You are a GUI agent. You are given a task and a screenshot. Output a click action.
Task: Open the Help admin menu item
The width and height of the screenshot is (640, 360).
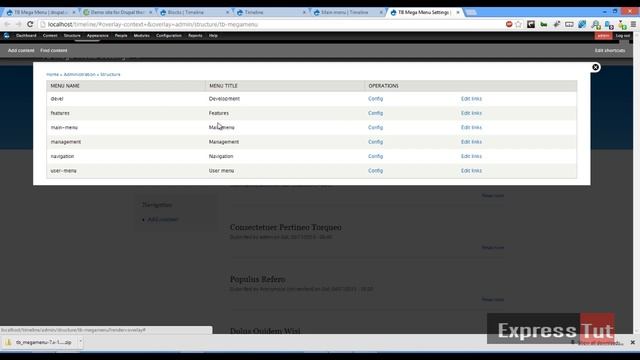tap(213, 36)
